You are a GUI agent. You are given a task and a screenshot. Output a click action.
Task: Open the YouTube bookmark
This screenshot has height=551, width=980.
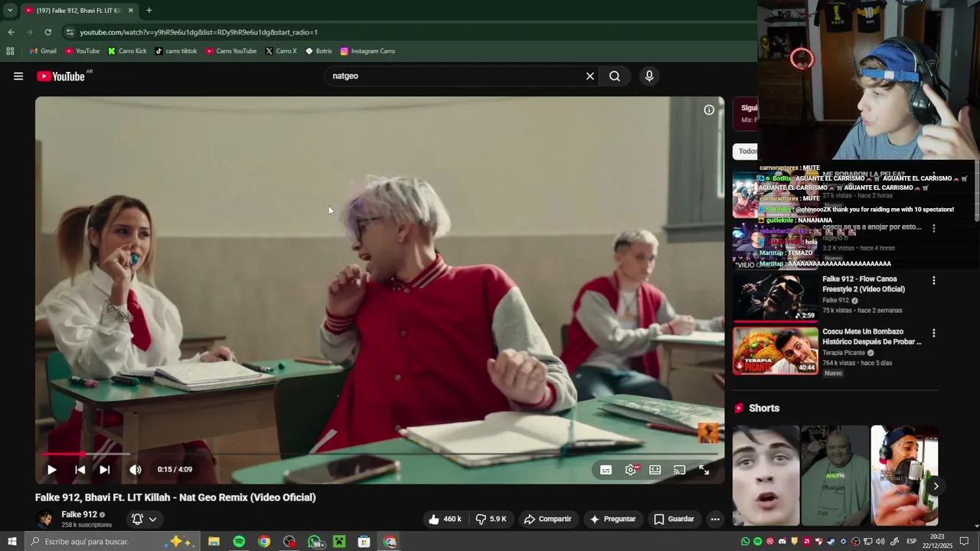[82, 51]
